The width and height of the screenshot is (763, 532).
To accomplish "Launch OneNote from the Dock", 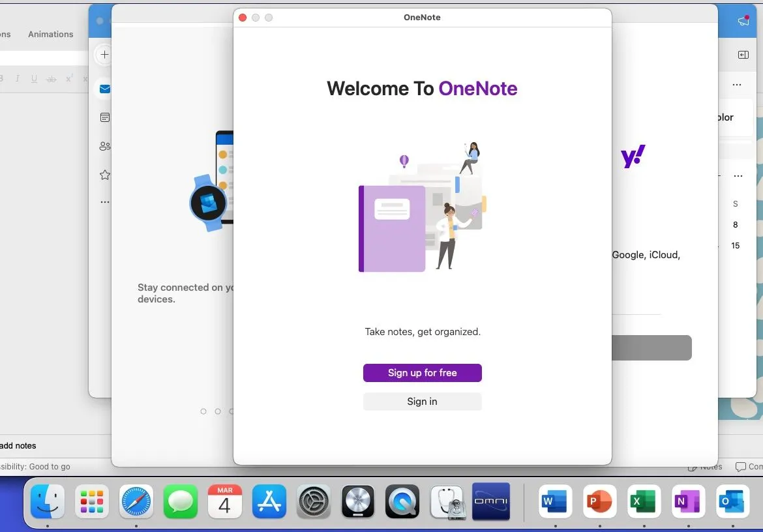I will pos(687,501).
